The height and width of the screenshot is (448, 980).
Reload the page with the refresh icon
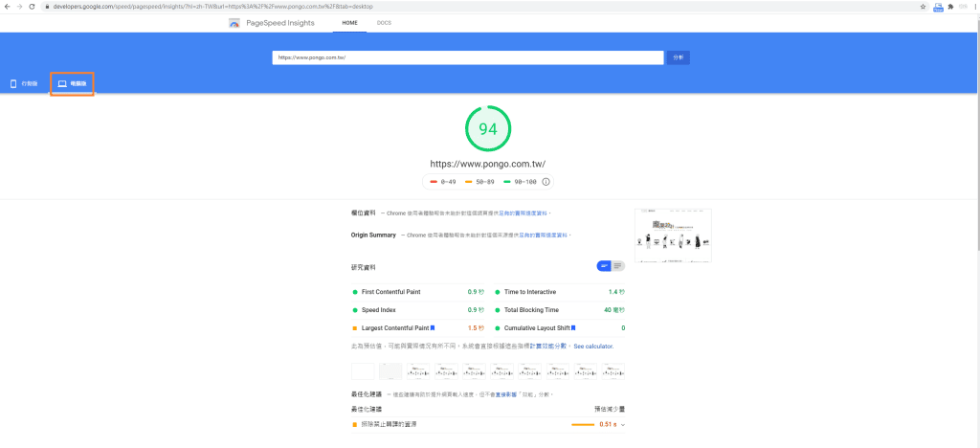coord(32,7)
